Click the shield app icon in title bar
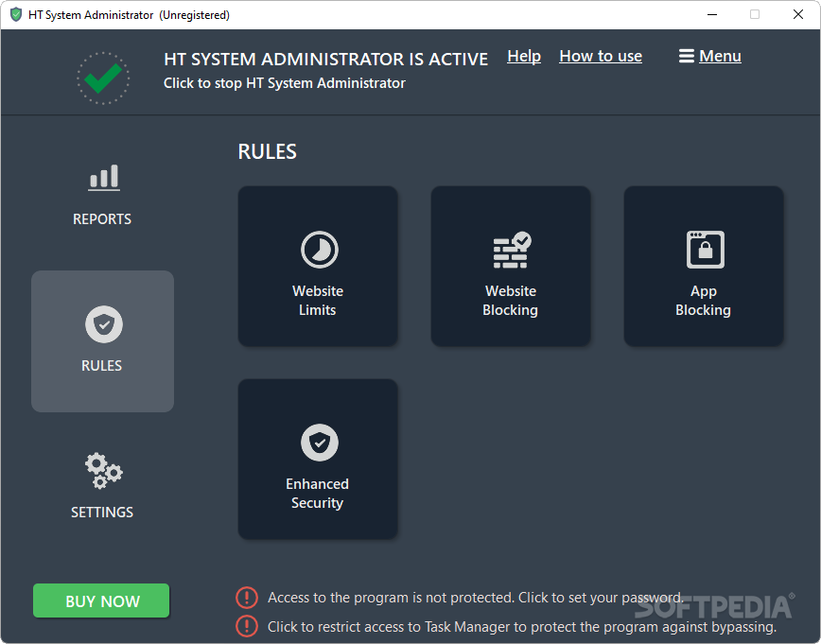Screen dimensions: 821x644 [x=16, y=15]
